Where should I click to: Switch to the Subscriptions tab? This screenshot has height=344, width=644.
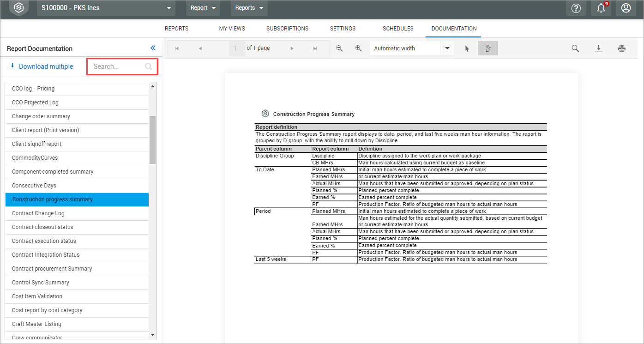287,29
